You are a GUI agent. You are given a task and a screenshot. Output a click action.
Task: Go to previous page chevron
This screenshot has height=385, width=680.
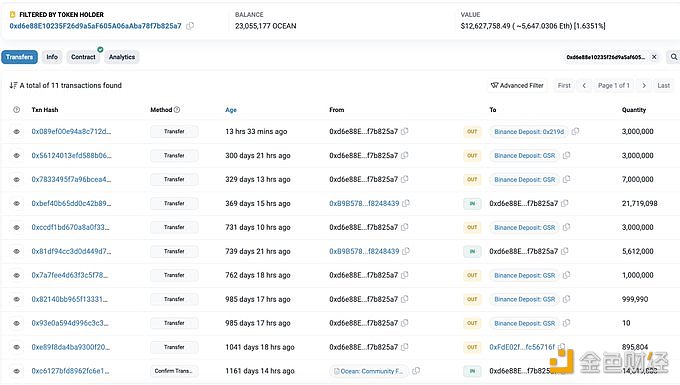[x=584, y=85]
